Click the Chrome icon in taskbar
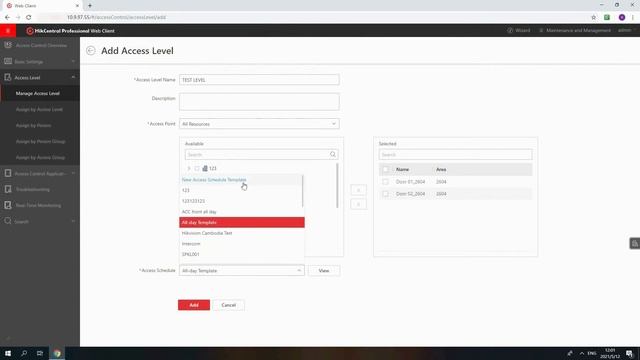This screenshot has width=640, height=360. pos(57,353)
